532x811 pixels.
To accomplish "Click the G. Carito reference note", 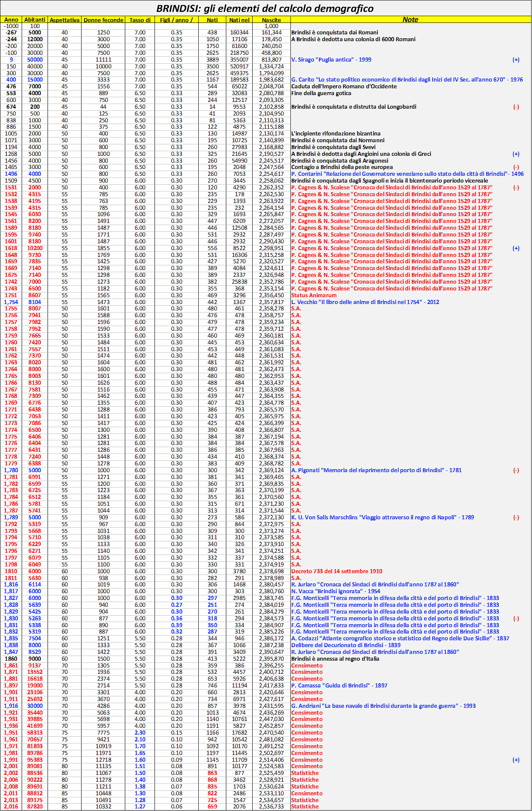I will coord(407,79).
